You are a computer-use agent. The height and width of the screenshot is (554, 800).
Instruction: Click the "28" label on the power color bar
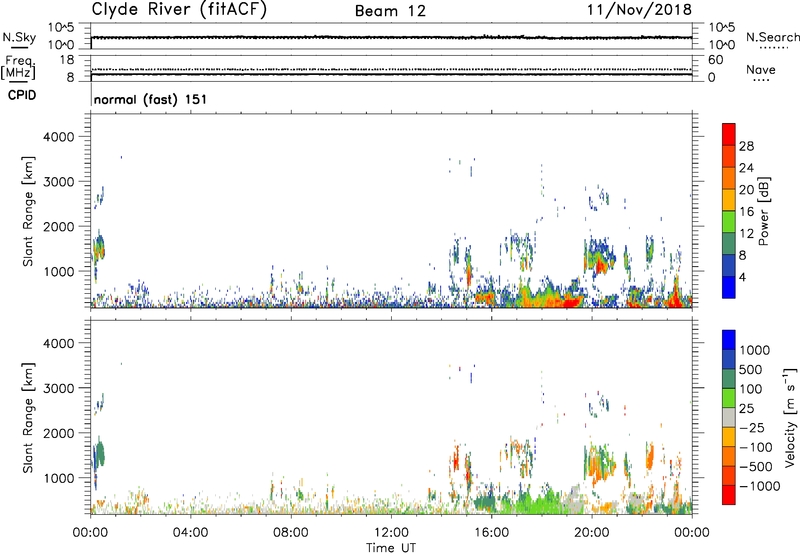pyautogui.click(x=746, y=146)
